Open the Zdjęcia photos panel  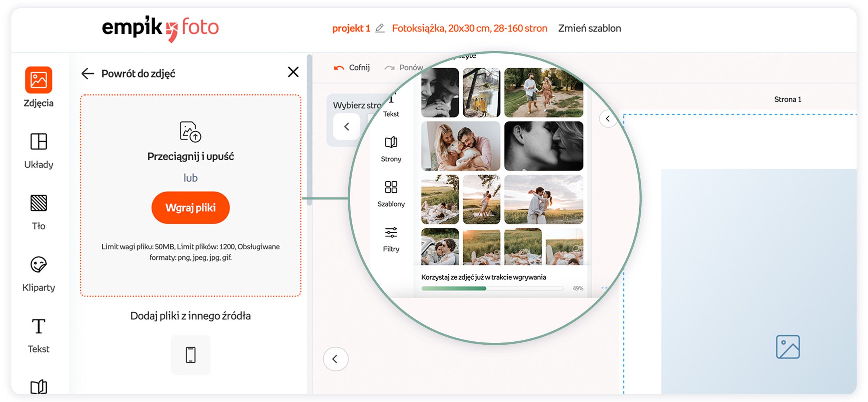tap(39, 80)
